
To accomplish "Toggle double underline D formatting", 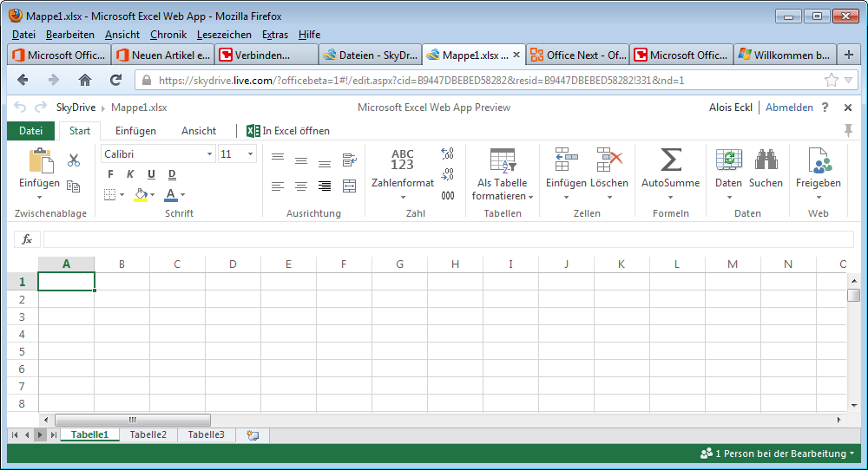I will (172, 174).
